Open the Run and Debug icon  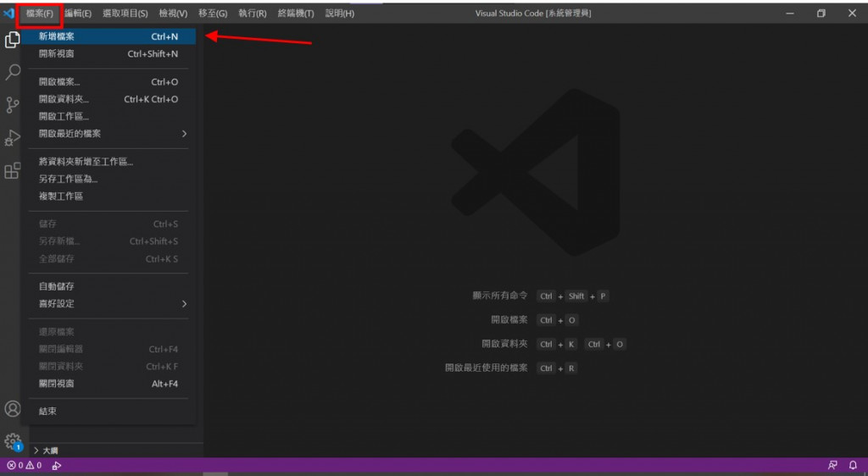point(12,138)
